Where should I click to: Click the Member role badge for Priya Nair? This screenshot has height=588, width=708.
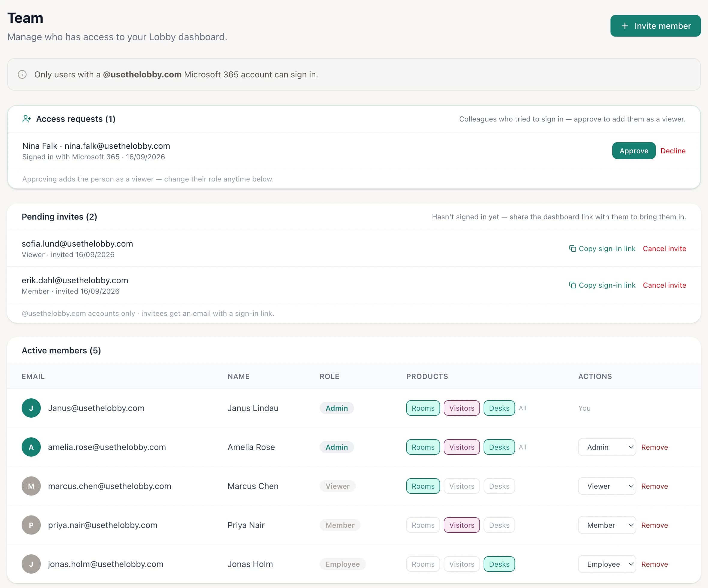tap(340, 525)
